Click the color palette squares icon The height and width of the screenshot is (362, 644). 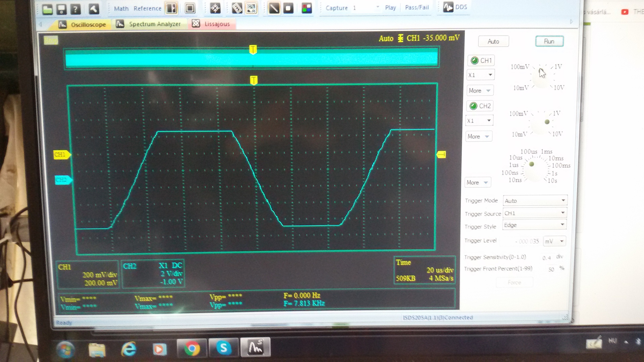click(x=307, y=8)
